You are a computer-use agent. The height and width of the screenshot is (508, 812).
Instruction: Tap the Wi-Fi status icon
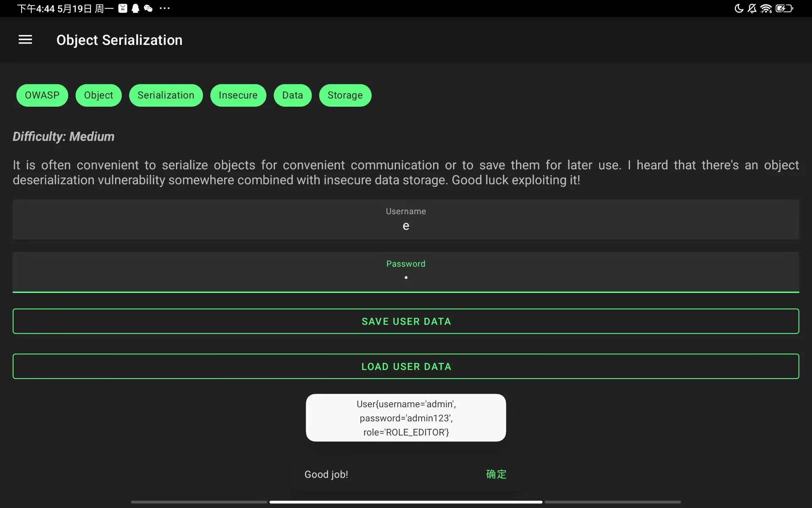[766, 8]
